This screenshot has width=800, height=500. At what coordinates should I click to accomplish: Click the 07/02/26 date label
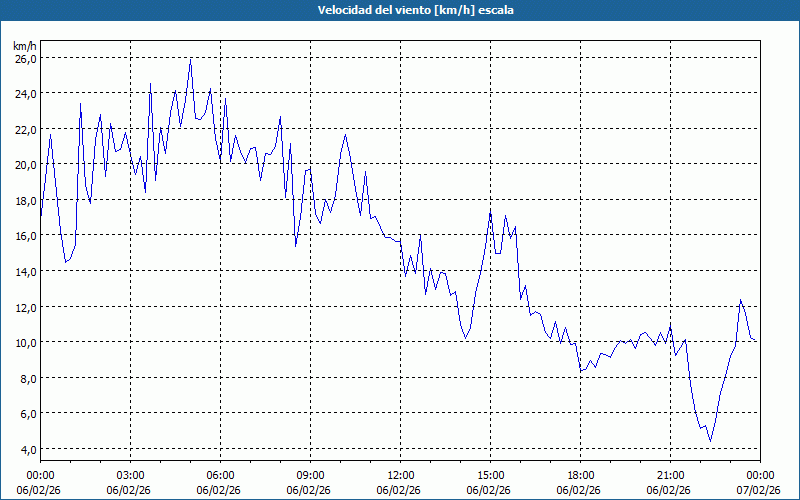pos(760,490)
